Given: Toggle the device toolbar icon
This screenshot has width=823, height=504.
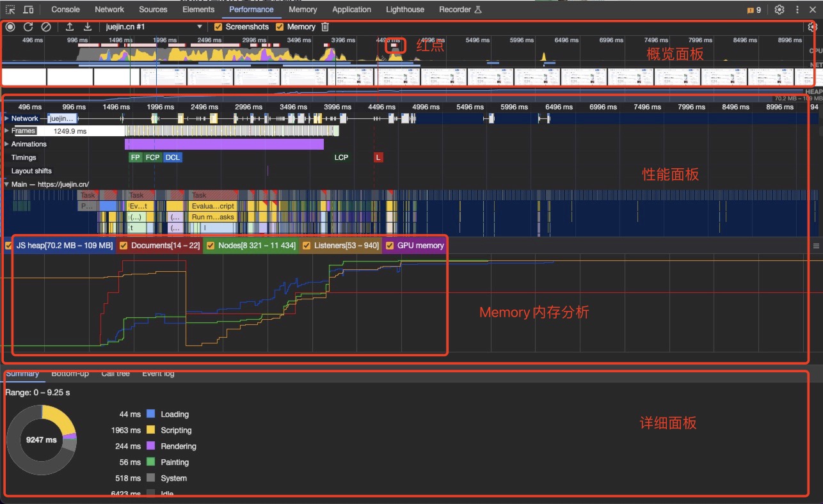Looking at the screenshot, I should pos(28,10).
